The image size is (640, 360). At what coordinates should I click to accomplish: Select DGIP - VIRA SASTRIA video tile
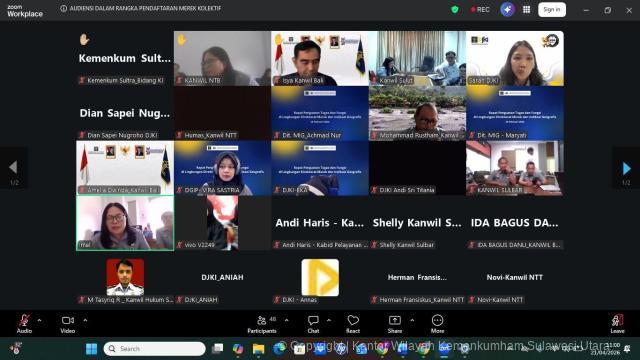pos(222,168)
